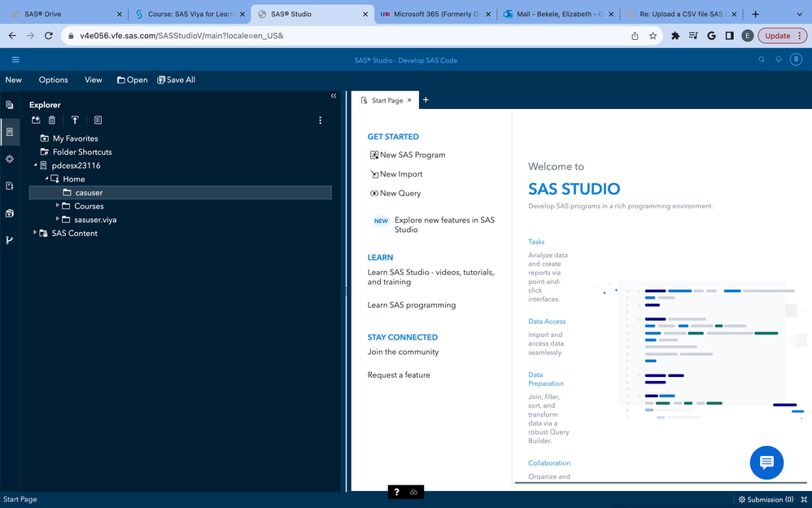
Task: Open the hamburger applications menu
Action: pos(15,59)
